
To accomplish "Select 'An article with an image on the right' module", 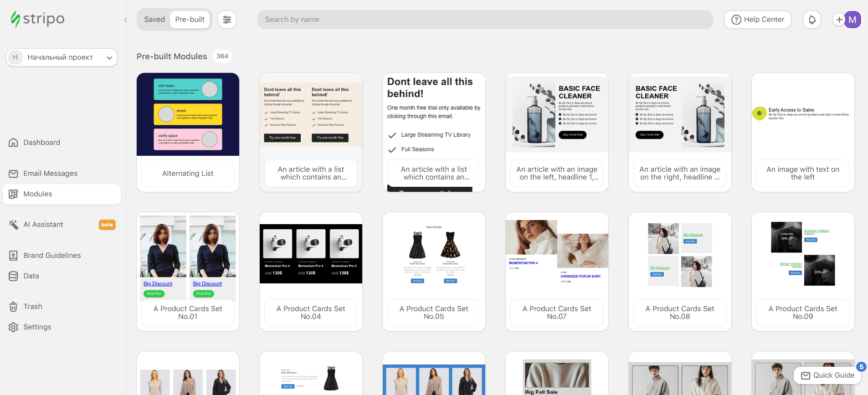I will point(680,133).
